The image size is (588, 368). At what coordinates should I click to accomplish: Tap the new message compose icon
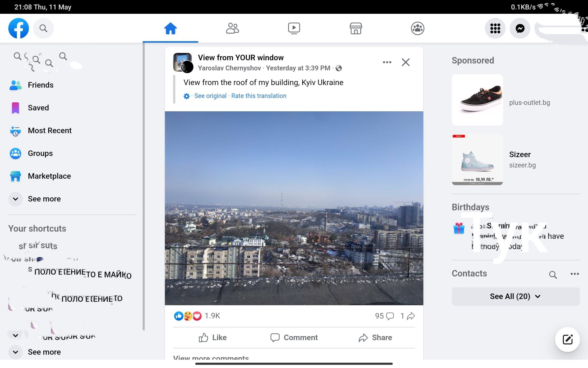[567, 340]
